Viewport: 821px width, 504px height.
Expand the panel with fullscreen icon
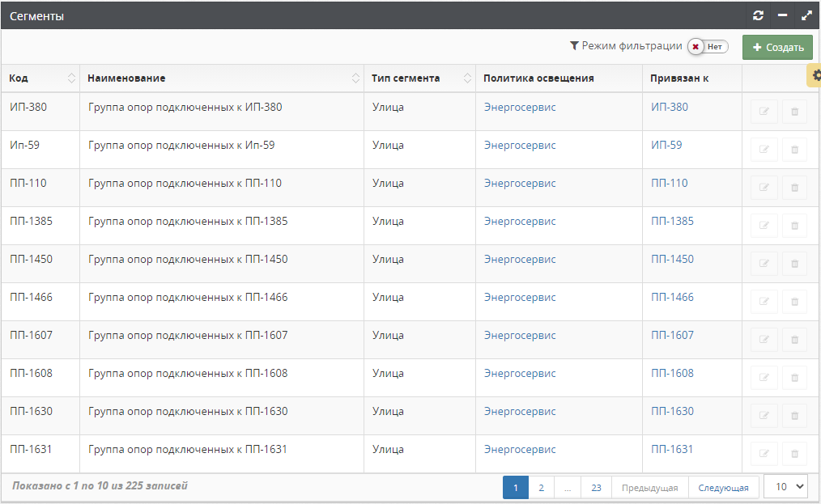pos(806,15)
